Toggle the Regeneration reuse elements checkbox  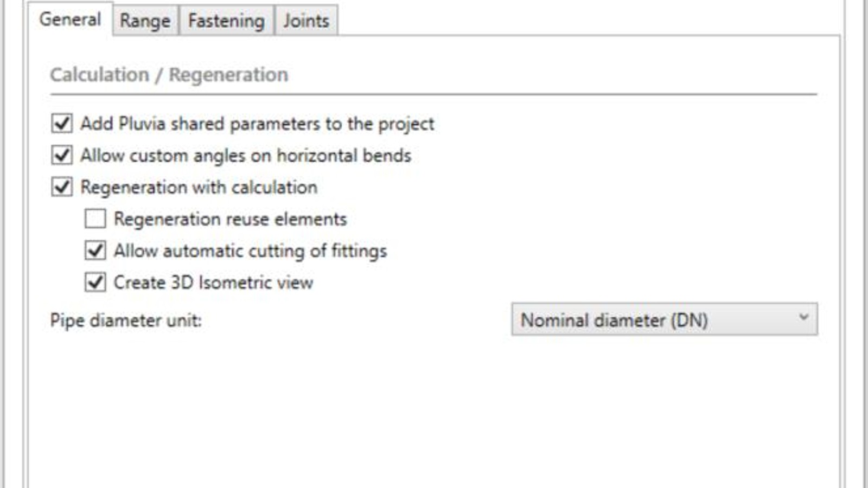pyautogui.click(x=96, y=219)
